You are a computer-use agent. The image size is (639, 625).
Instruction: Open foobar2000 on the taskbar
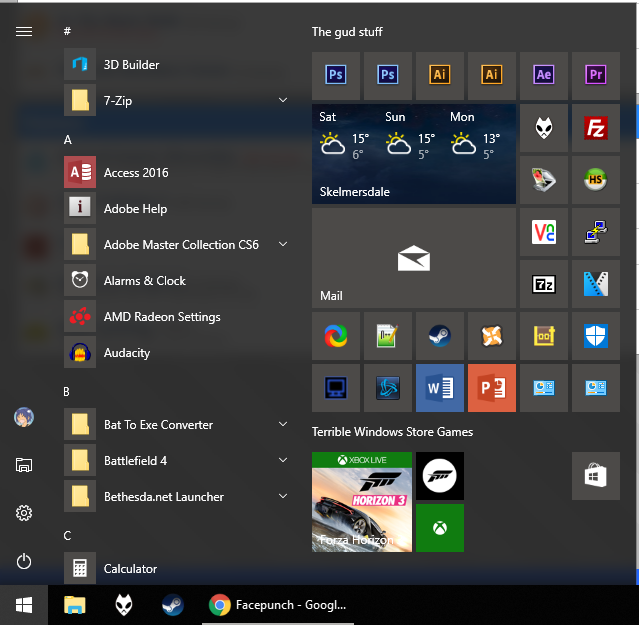(x=124, y=605)
